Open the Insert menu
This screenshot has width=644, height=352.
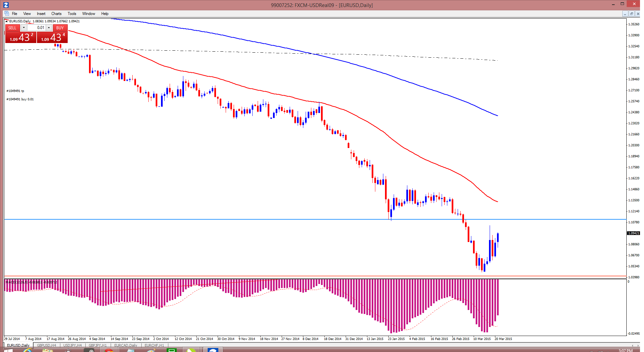41,14
